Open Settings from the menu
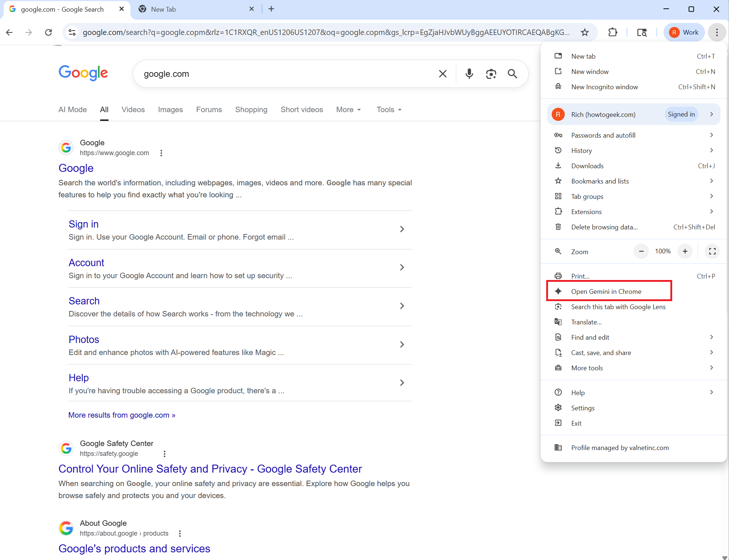729x560 pixels. click(634, 408)
